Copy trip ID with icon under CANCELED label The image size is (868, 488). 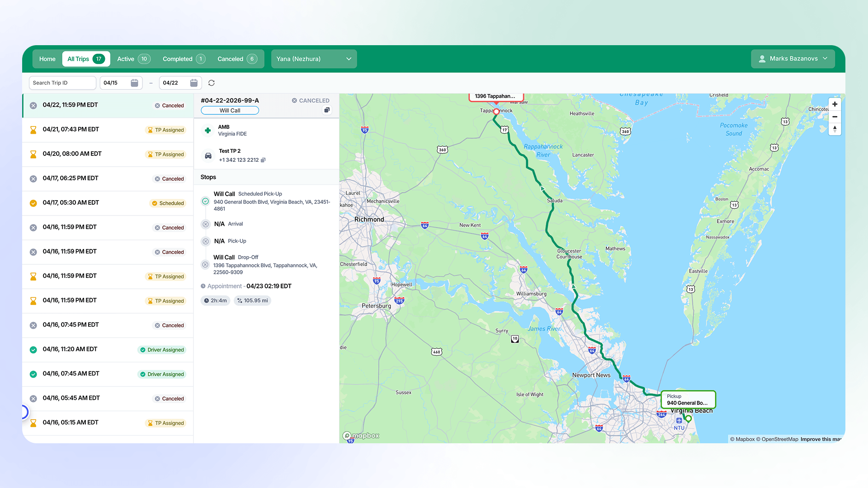tap(327, 110)
